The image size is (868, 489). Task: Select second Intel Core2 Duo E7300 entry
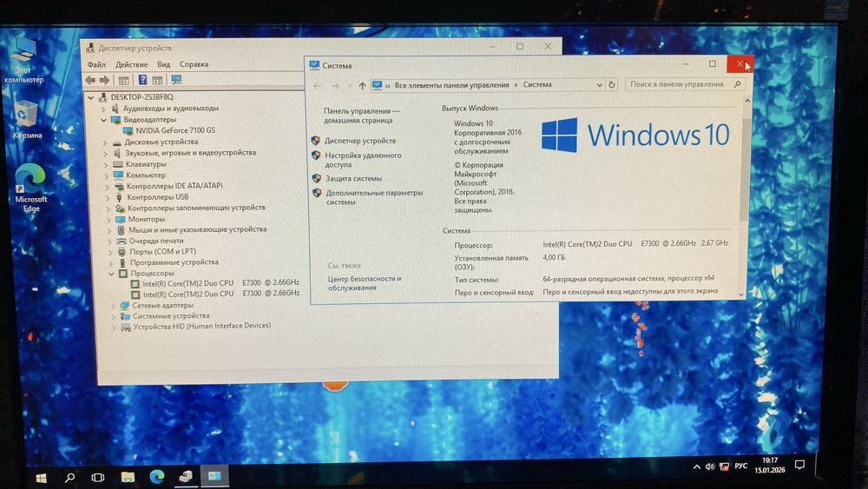coord(220,294)
